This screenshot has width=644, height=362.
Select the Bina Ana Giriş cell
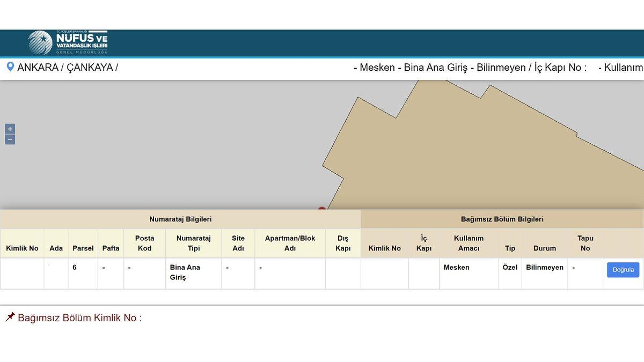(x=185, y=272)
